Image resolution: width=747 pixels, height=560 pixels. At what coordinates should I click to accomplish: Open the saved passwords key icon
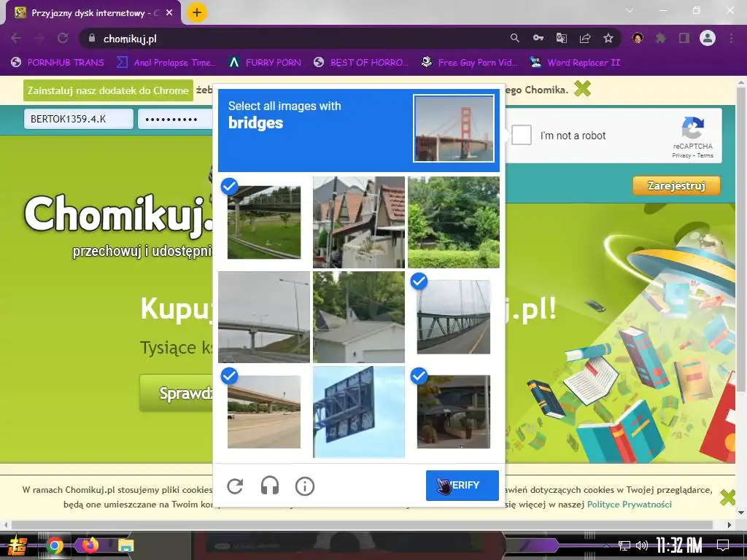point(538,38)
